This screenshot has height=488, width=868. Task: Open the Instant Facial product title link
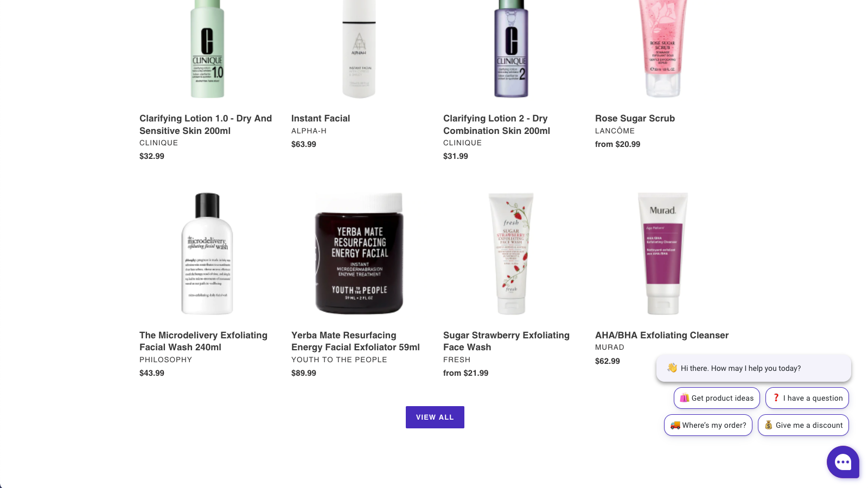(321, 118)
